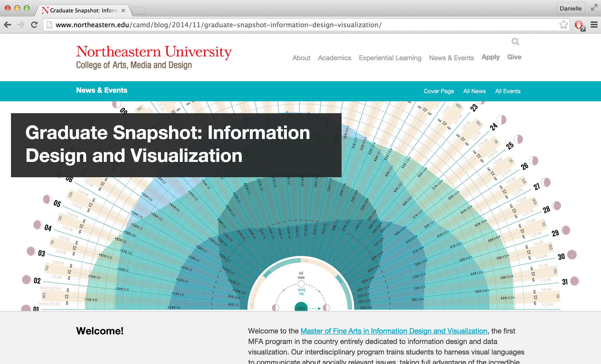Open the red hand ad-blocker extension
Screen dimensions: 601x364
click(579, 25)
